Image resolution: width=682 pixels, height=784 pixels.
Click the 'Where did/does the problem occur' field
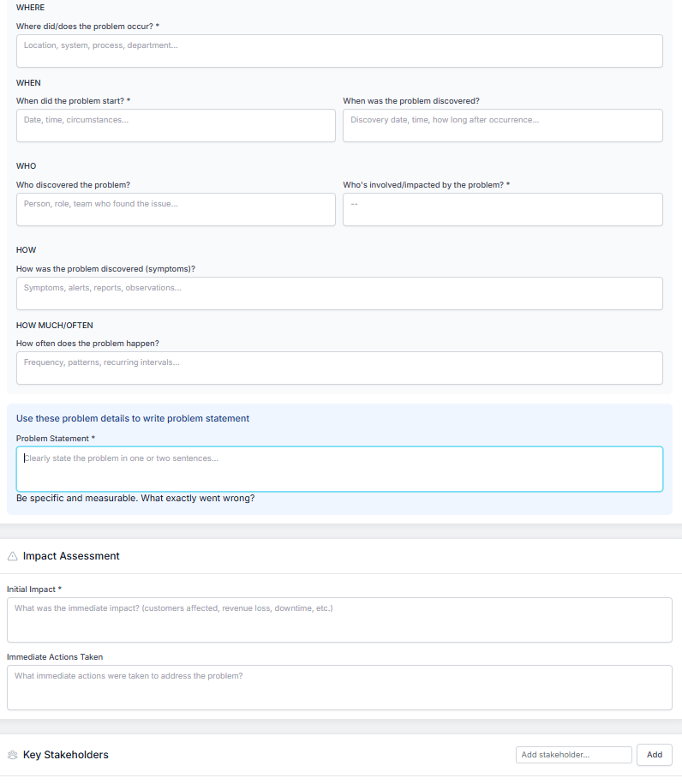339,51
